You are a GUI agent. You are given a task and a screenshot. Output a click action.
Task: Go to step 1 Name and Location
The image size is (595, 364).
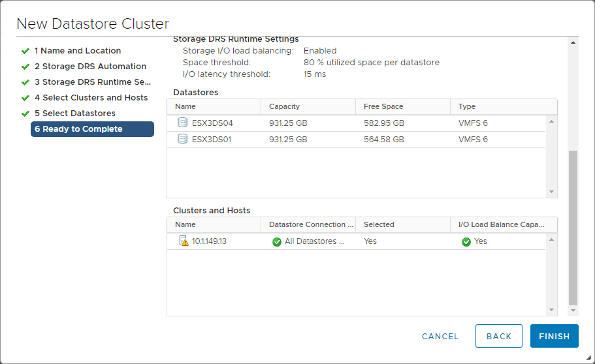click(x=77, y=51)
